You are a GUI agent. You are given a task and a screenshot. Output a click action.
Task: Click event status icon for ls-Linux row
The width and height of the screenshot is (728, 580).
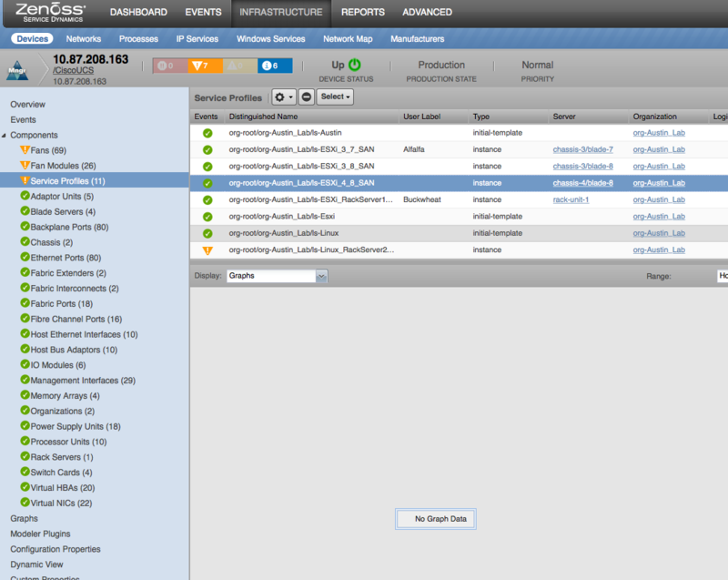click(207, 234)
